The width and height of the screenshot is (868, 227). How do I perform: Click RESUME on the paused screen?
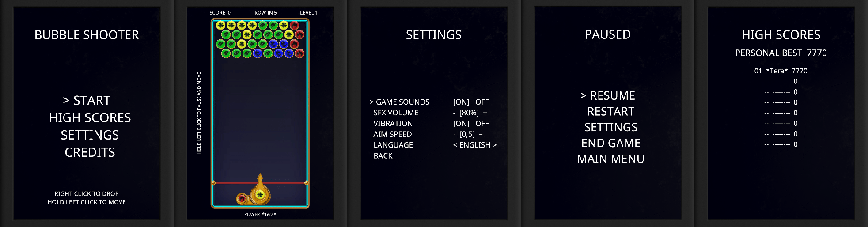click(612, 96)
